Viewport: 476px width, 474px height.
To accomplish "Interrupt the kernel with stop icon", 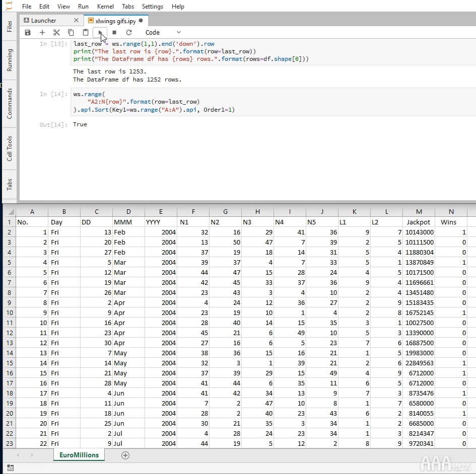I will 114,33.
